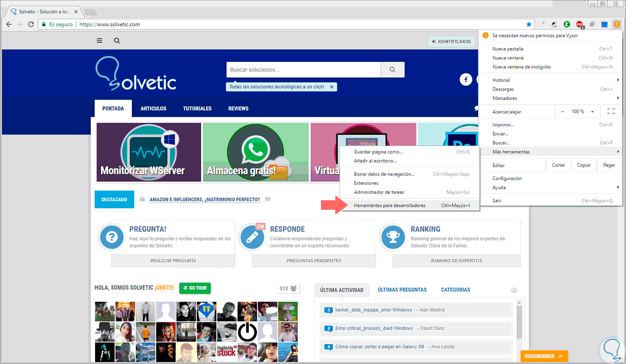The width and height of the screenshot is (626, 364).
Task: Click the Pegar edit button
Action: tap(609, 165)
